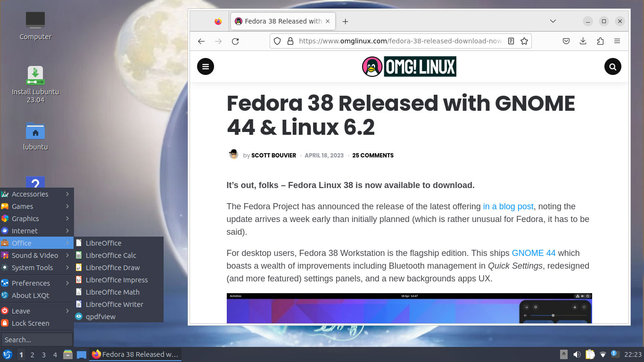Screen dimensions: 644x362
Task: Click show desktop icon in taskbar
Action: coord(82,354)
